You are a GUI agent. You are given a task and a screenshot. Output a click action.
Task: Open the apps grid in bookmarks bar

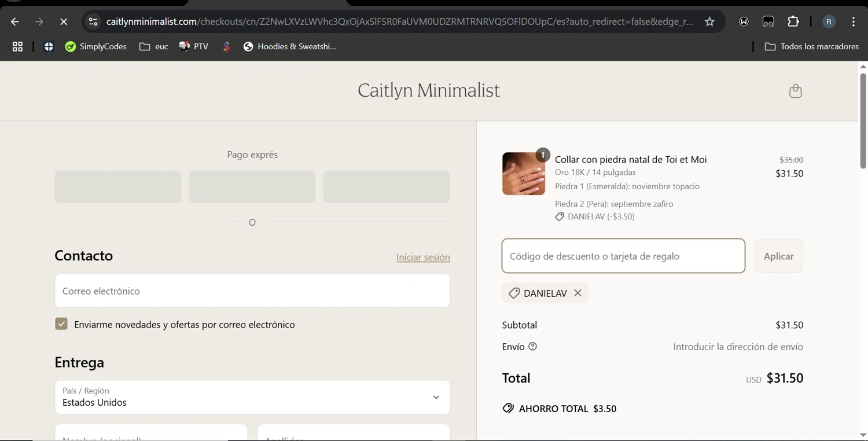pyautogui.click(x=17, y=47)
